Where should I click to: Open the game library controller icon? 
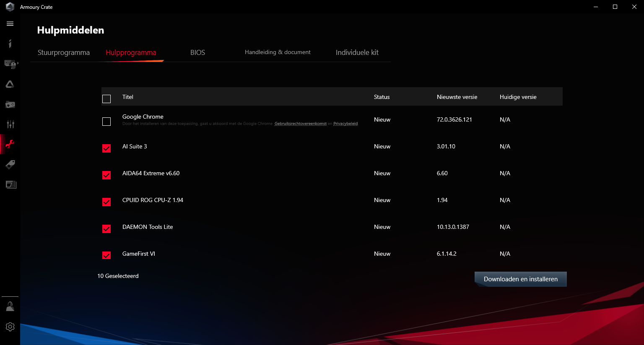pos(10,104)
